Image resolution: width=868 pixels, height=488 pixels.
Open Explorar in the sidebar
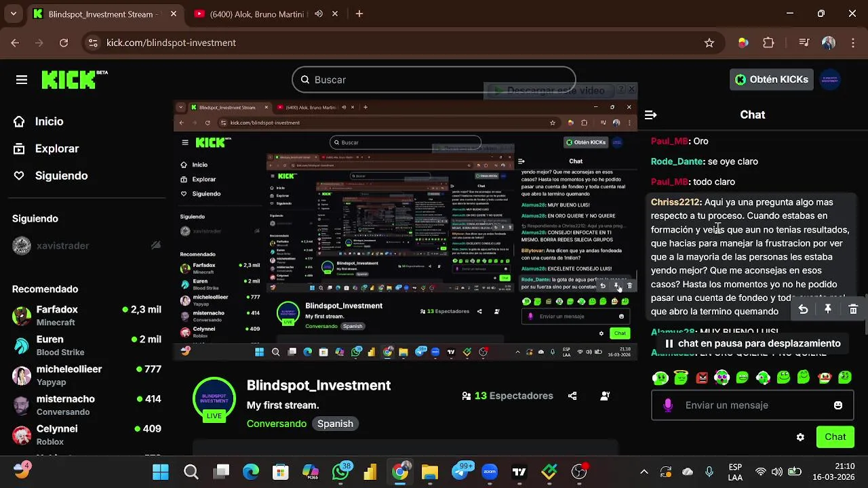click(x=57, y=148)
